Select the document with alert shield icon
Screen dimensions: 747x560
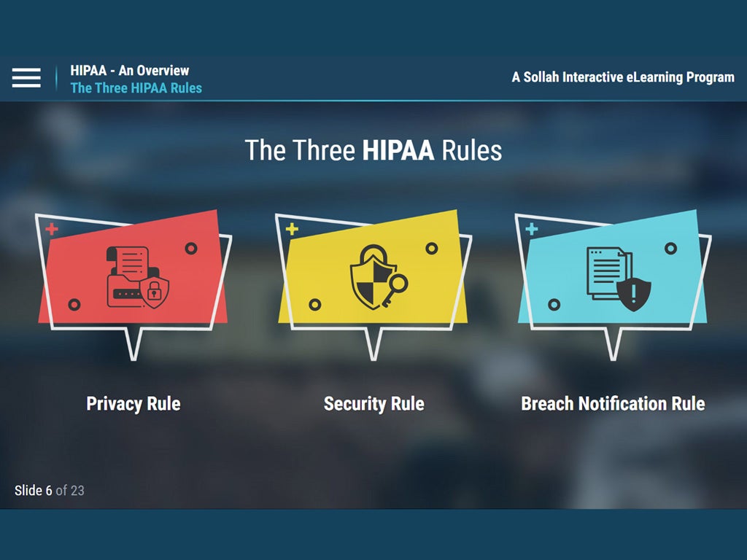619,279
